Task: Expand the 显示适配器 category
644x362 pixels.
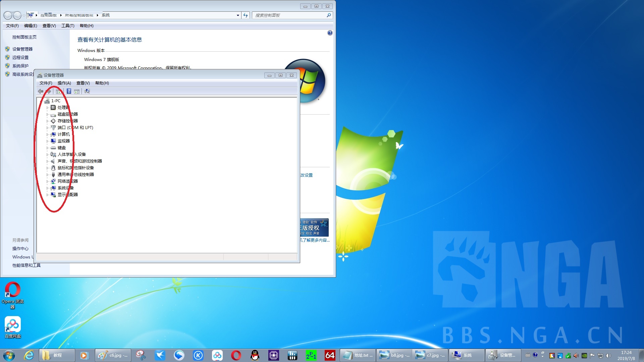Action: click(47, 195)
